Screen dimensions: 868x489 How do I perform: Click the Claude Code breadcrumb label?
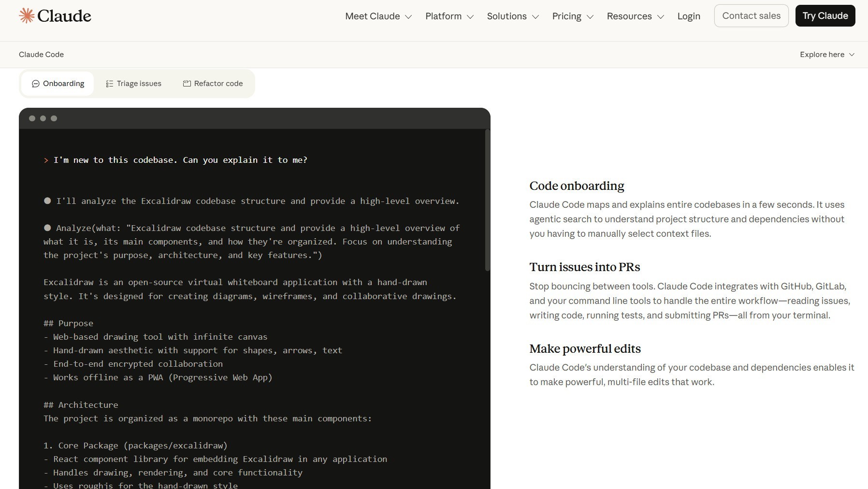tap(41, 55)
